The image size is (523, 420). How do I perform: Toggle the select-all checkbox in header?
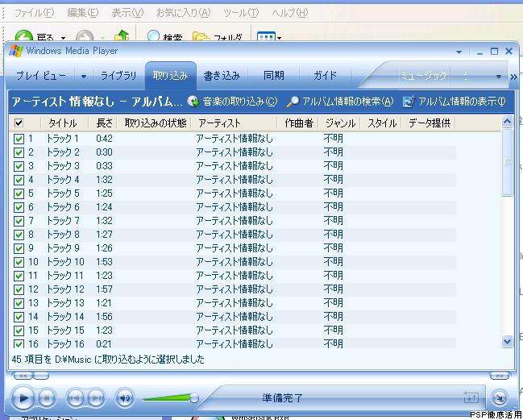pyautogui.click(x=19, y=123)
